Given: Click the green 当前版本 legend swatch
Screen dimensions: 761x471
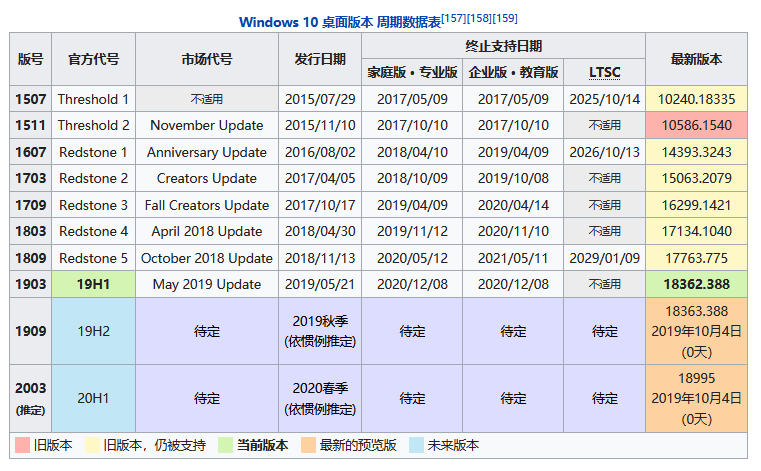Looking at the screenshot, I should coord(225,445).
